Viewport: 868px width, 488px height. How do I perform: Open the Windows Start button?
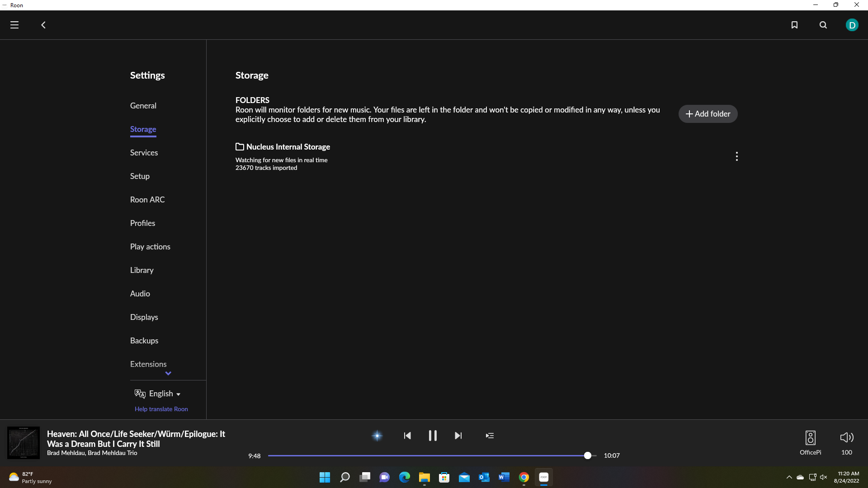click(325, 477)
